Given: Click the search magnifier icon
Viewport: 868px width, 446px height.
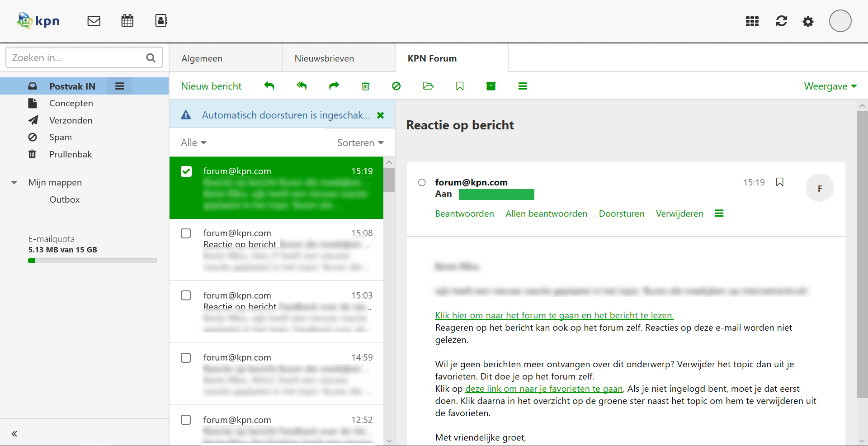Looking at the screenshot, I should (x=151, y=58).
